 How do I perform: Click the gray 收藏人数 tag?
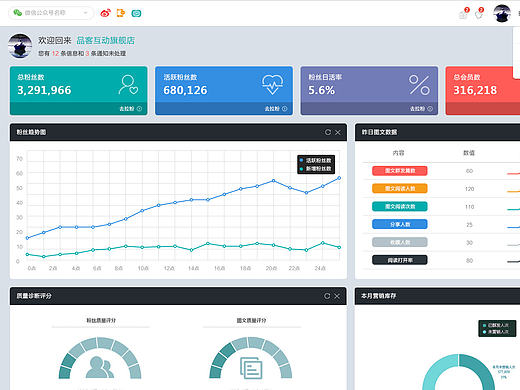pos(400,242)
